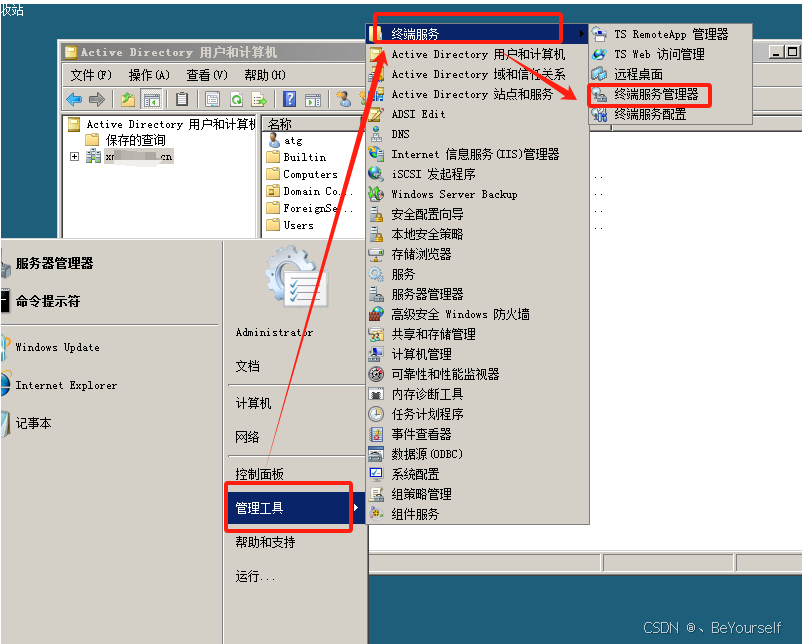Select the Users folder in the list
This screenshot has height=644, width=802.
[x=298, y=225]
